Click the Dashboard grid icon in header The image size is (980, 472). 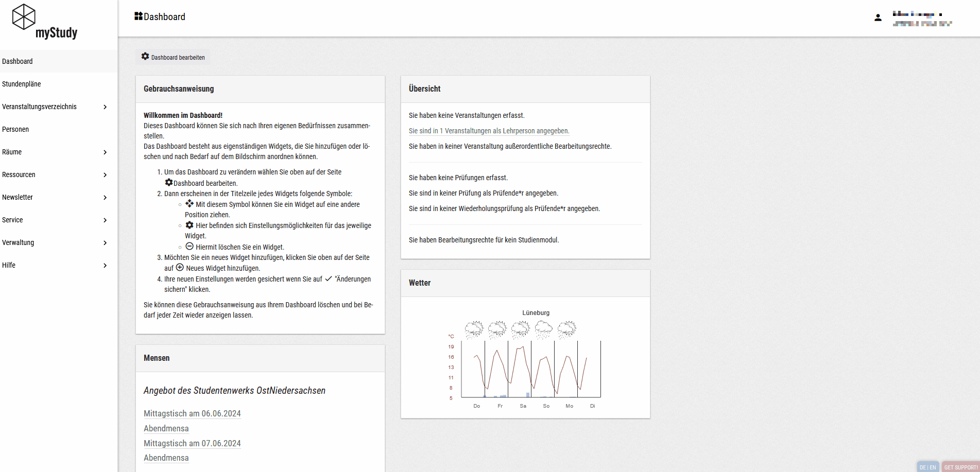click(139, 16)
